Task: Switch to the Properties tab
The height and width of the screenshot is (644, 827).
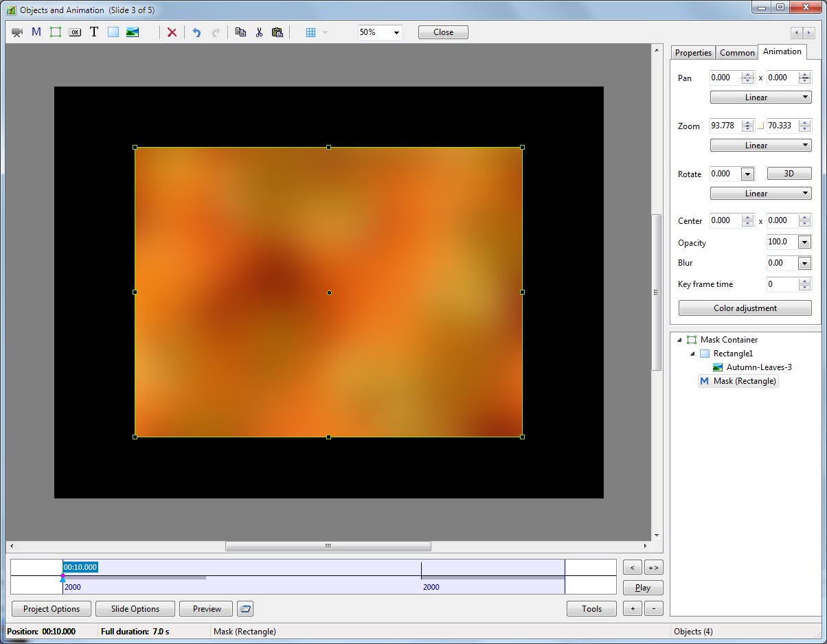Action: (x=693, y=53)
